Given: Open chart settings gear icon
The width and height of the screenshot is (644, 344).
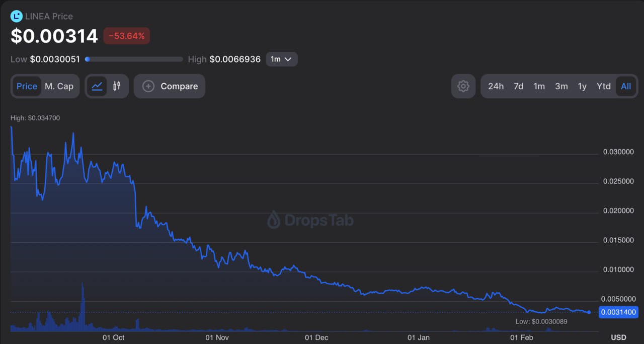Looking at the screenshot, I should [x=463, y=86].
